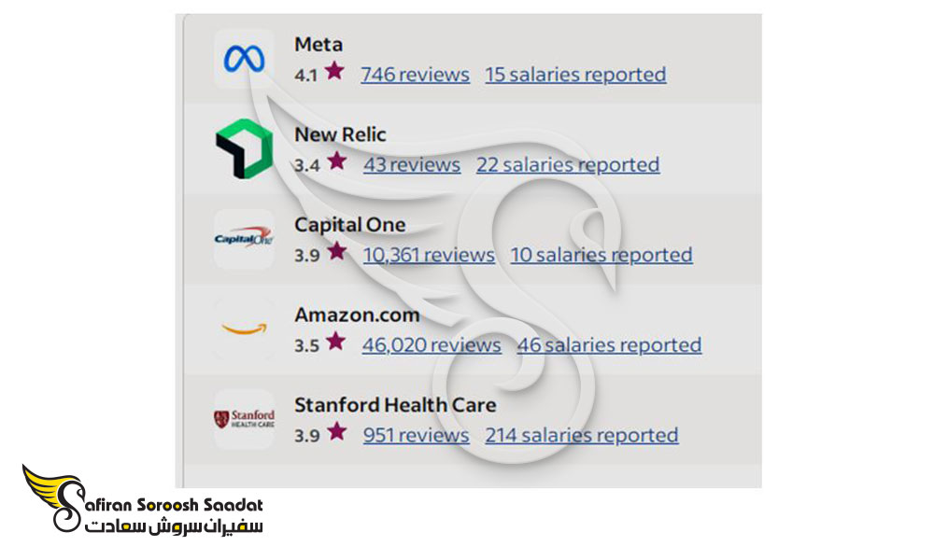View Stanford's 214 salaries reported link
The width and height of the screenshot is (934, 560).
581,436
